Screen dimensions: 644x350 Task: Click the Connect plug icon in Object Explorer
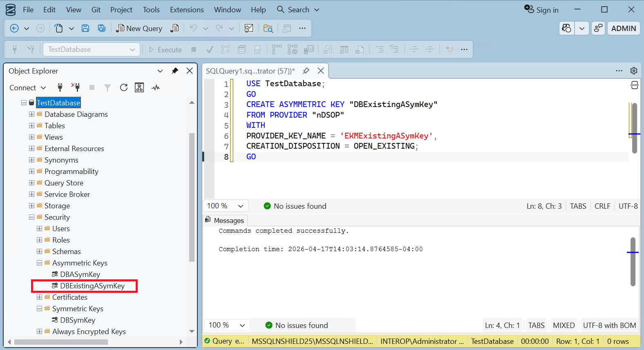coord(60,87)
